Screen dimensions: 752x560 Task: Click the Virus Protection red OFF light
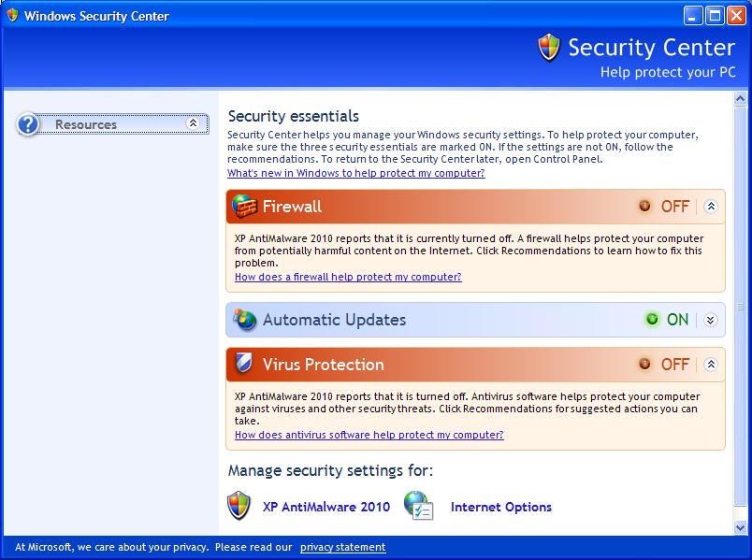pyautogui.click(x=644, y=364)
